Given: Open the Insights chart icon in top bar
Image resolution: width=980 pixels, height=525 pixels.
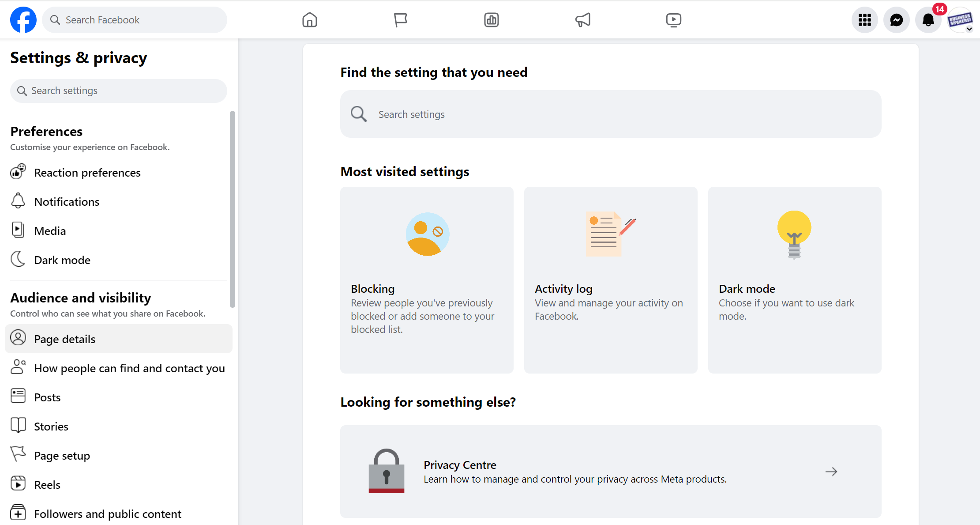Looking at the screenshot, I should [x=492, y=20].
